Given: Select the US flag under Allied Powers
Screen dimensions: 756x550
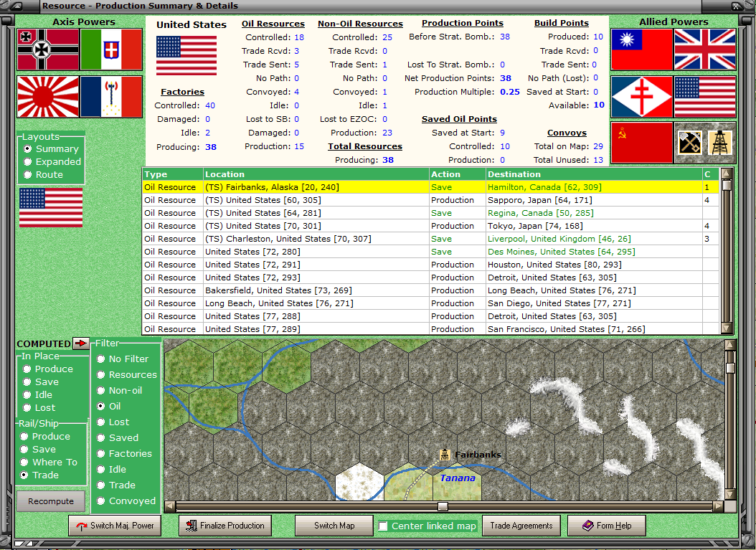Looking at the screenshot, I should coord(705,96).
